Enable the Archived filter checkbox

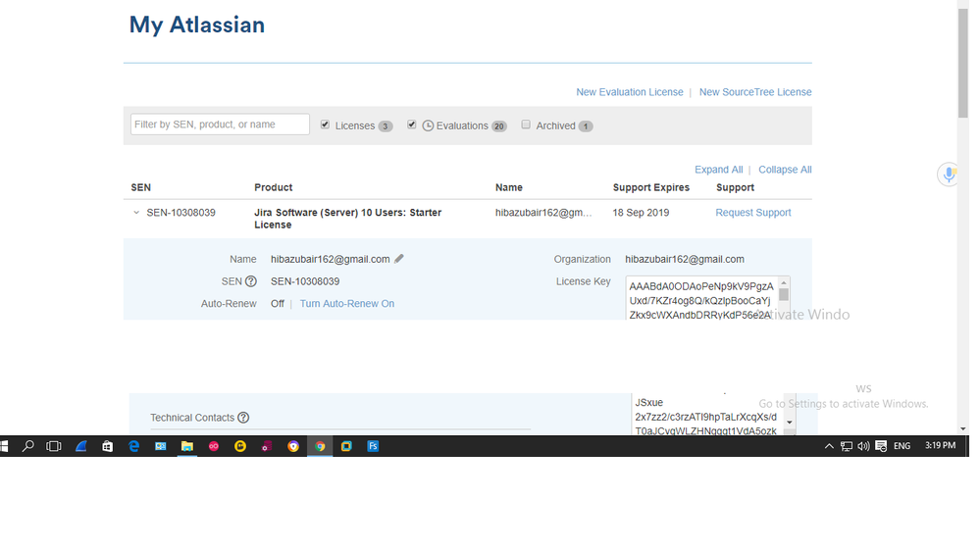click(x=526, y=125)
